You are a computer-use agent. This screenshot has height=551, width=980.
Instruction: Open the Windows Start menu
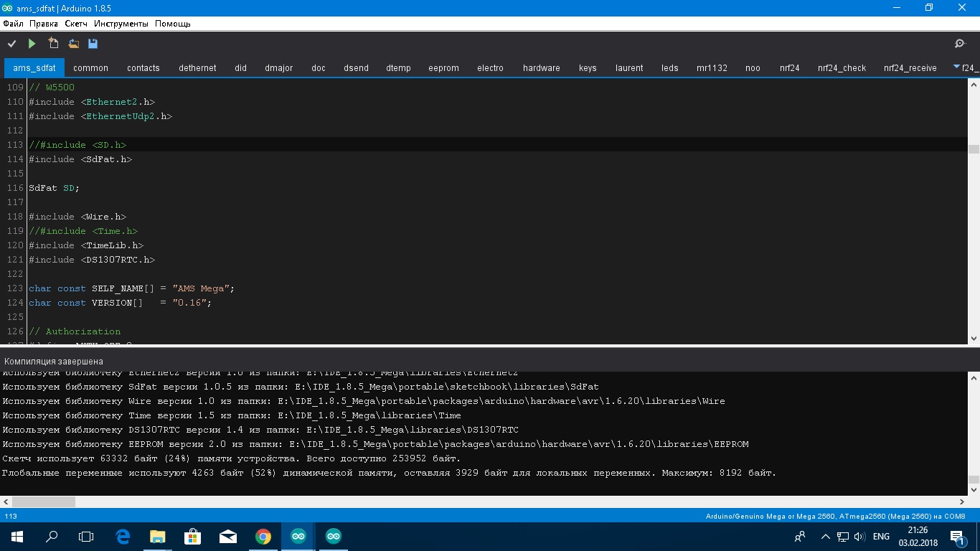pos(17,537)
